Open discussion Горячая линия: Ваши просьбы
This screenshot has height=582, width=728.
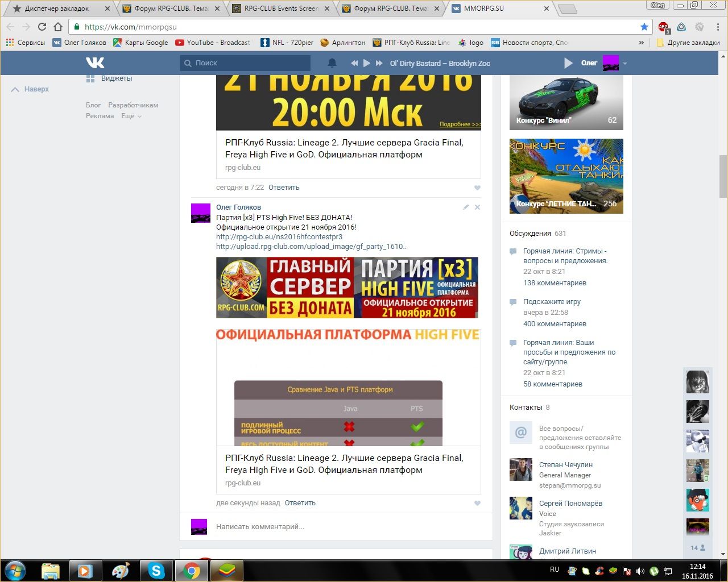[x=569, y=352]
